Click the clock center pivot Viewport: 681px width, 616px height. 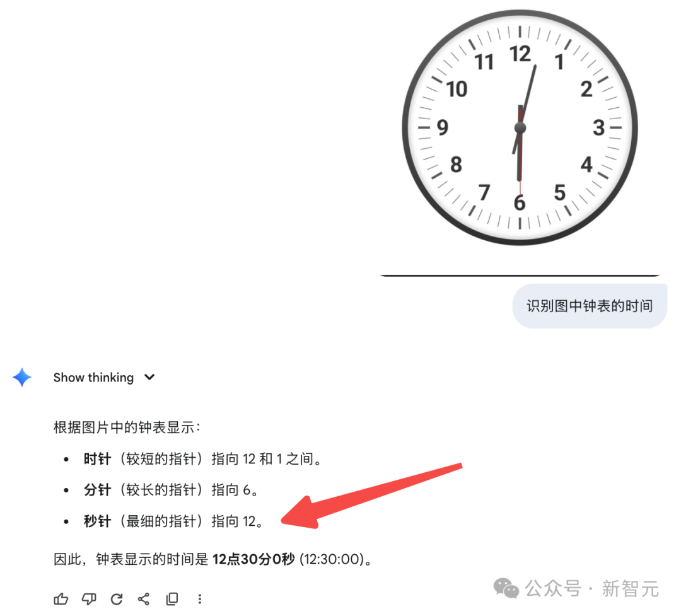(x=520, y=128)
